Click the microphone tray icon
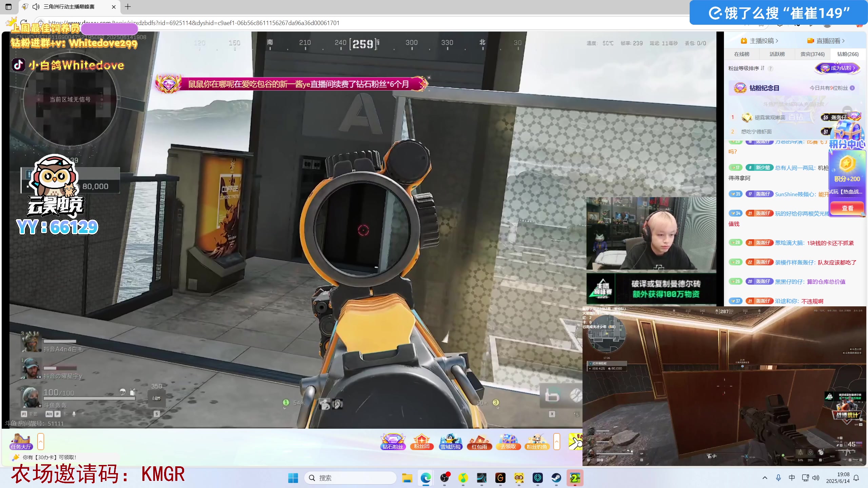This screenshot has height=488, width=868. point(778,478)
